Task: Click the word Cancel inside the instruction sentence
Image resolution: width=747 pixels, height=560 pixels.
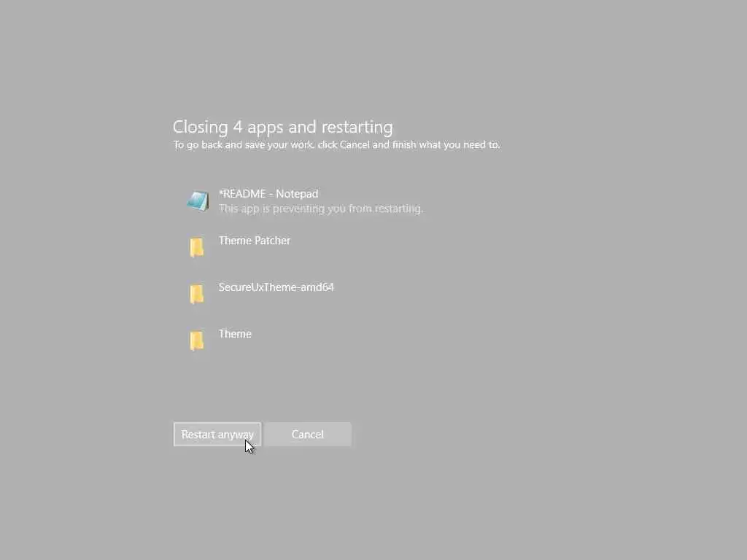Action: [355, 145]
